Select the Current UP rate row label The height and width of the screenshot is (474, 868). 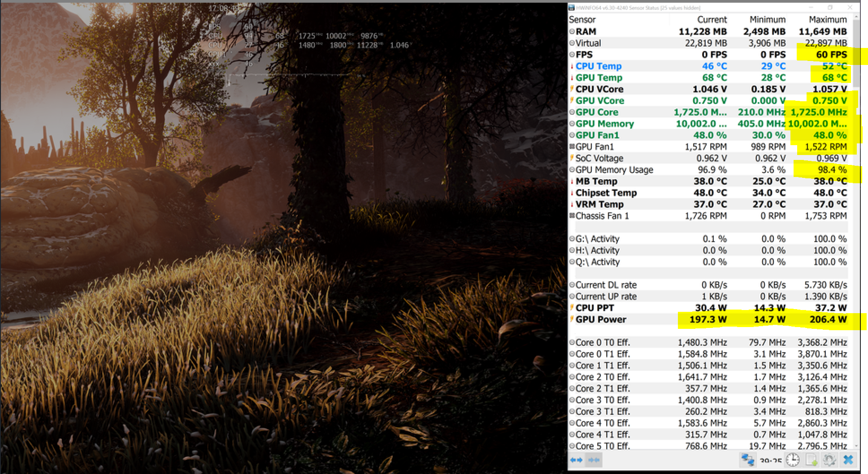pyautogui.click(x=606, y=297)
